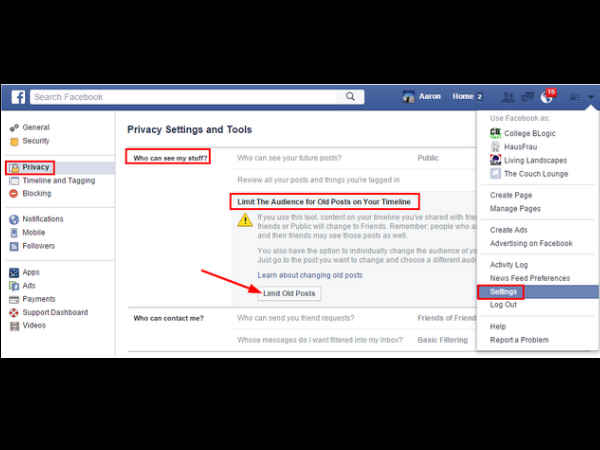Click the Apps icon in sidebar
Screen dimensions: 600x450
[x=14, y=273]
